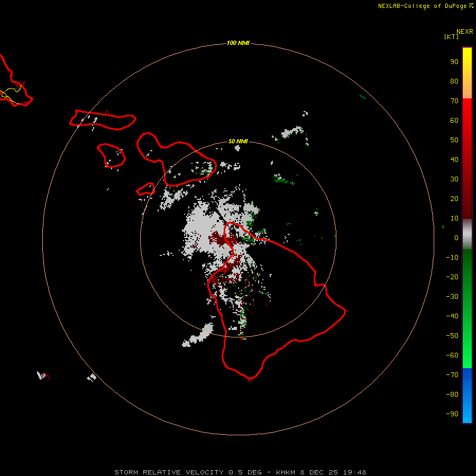Click the NEXR label above the color scale
The height and width of the screenshot is (476, 476).
[464, 32]
